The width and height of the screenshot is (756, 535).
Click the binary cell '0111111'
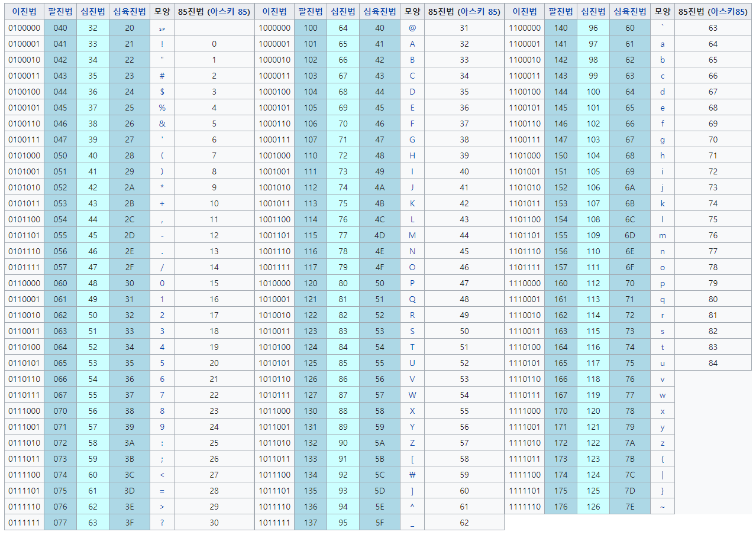tap(24, 523)
